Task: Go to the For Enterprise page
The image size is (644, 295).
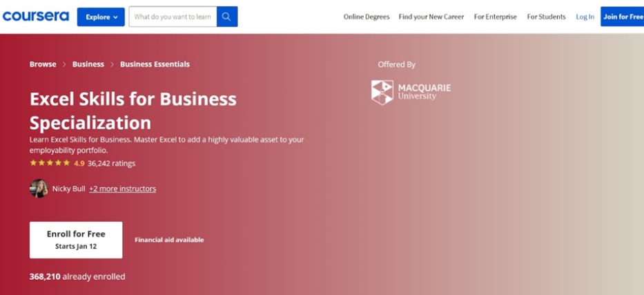Action: click(495, 17)
